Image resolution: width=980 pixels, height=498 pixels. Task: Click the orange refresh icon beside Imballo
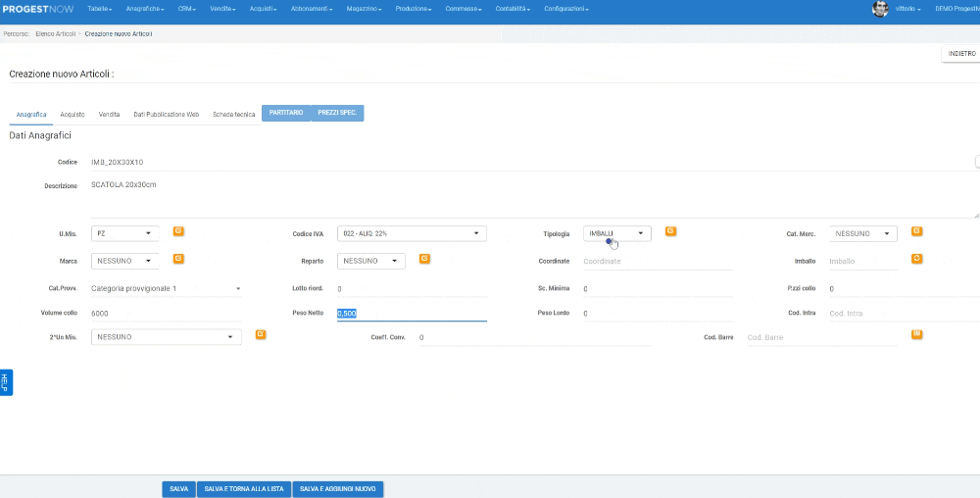[x=916, y=259]
